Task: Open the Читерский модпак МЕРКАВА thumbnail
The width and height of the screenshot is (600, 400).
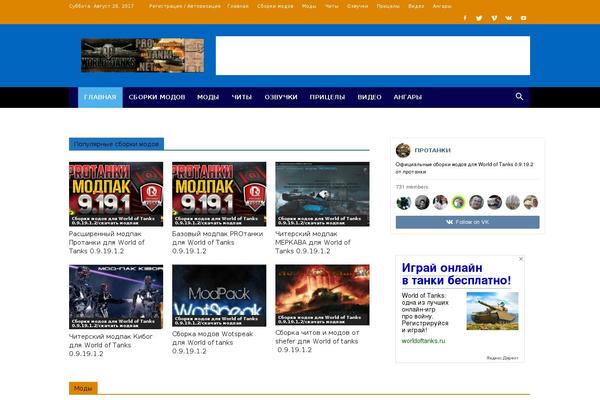Action: click(x=322, y=194)
